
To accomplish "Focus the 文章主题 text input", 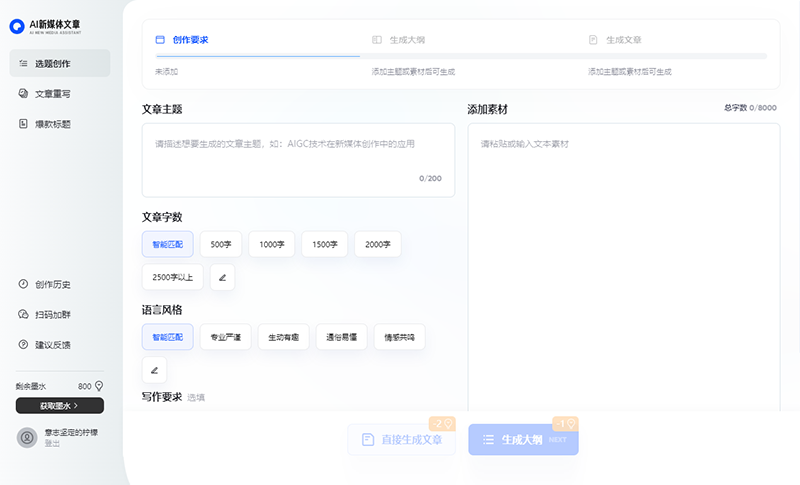I will [298, 160].
